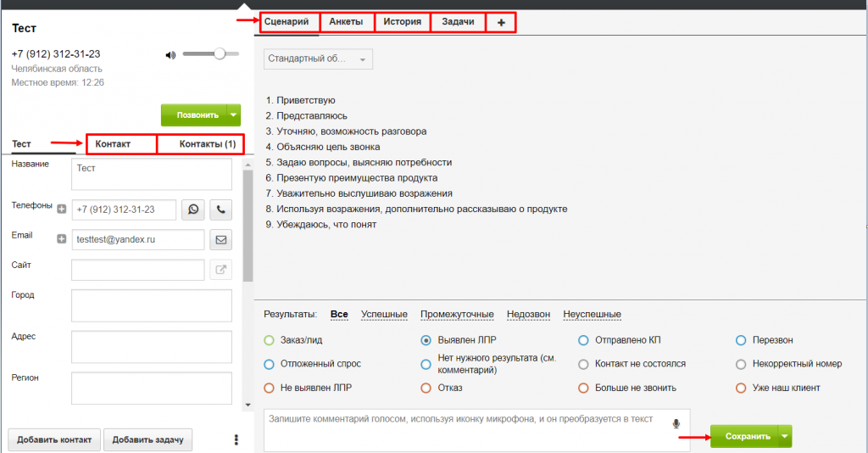This screenshot has height=453, width=868.
Task: Adjust the call volume slider
Action: [220, 53]
